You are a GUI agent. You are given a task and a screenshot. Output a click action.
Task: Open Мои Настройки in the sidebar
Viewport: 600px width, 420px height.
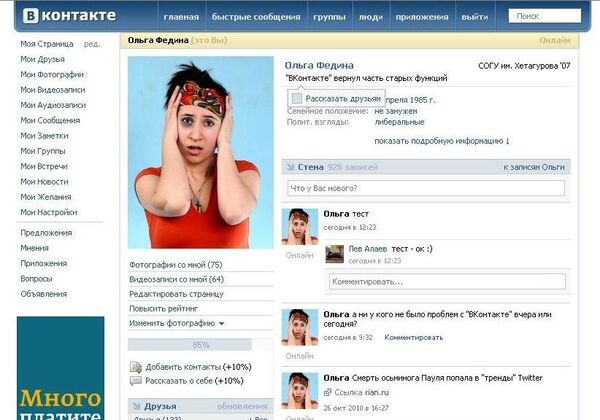click(x=49, y=212)
